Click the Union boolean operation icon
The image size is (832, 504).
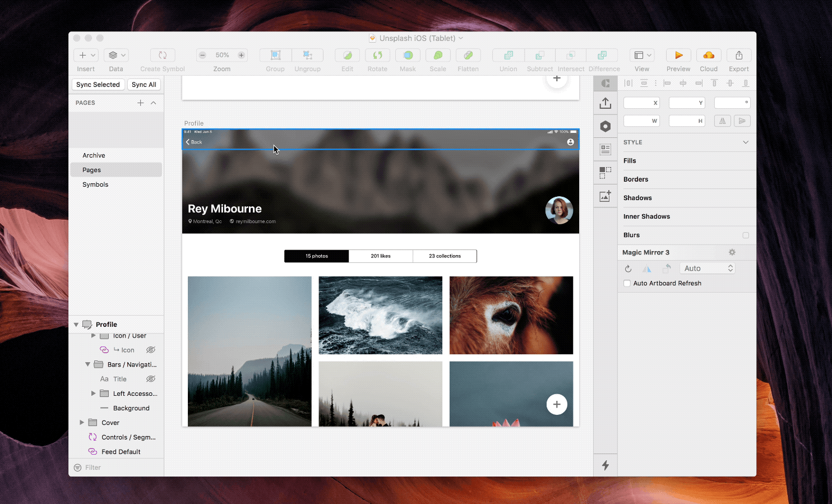(507, 56)
